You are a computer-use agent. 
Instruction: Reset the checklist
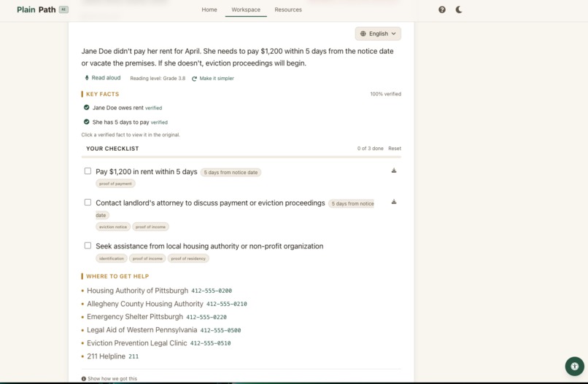point(395,149)
